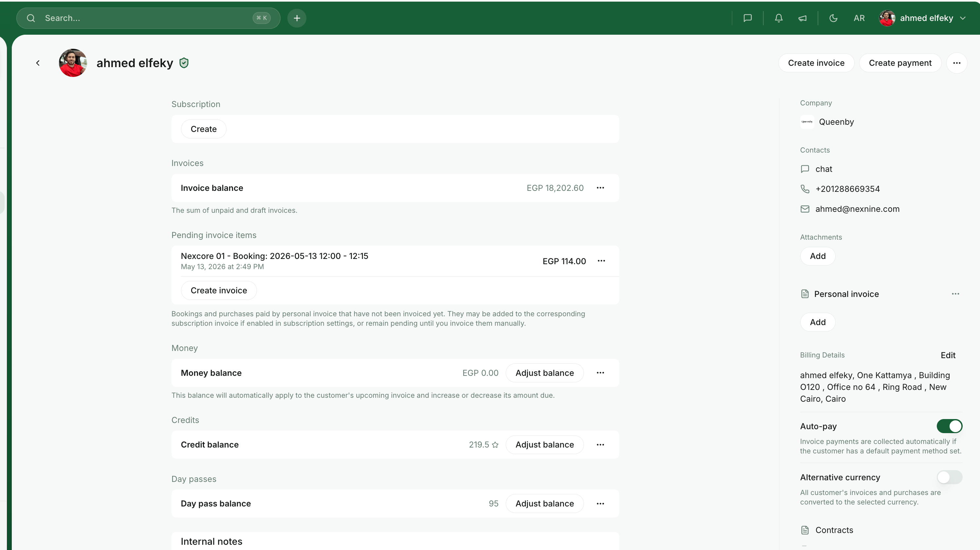Image resolution: width=980 pixels, height=550 pixels.
Task: Create a new subscription
Action: pyautogui.click(x=204, y=129)
